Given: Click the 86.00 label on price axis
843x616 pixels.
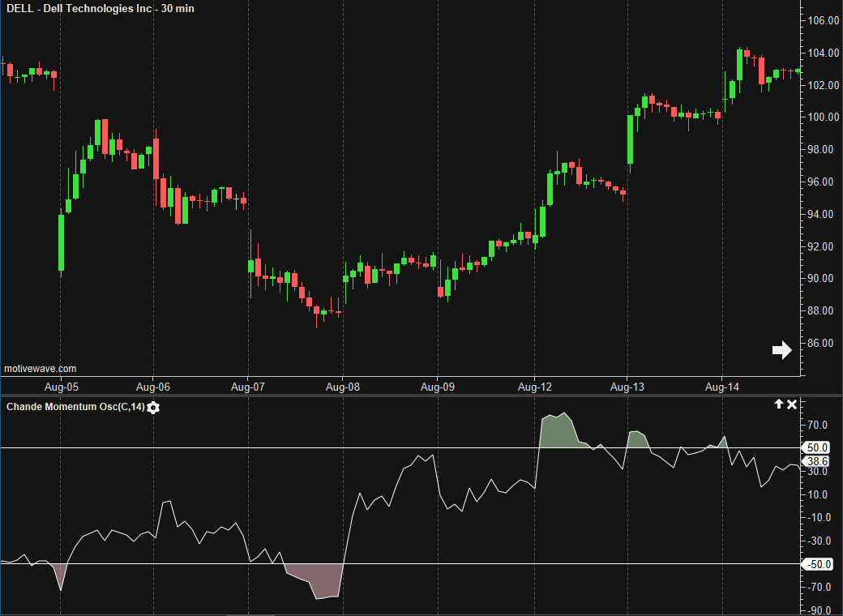Looking at the screenshot, I should [x=821, y=343].
